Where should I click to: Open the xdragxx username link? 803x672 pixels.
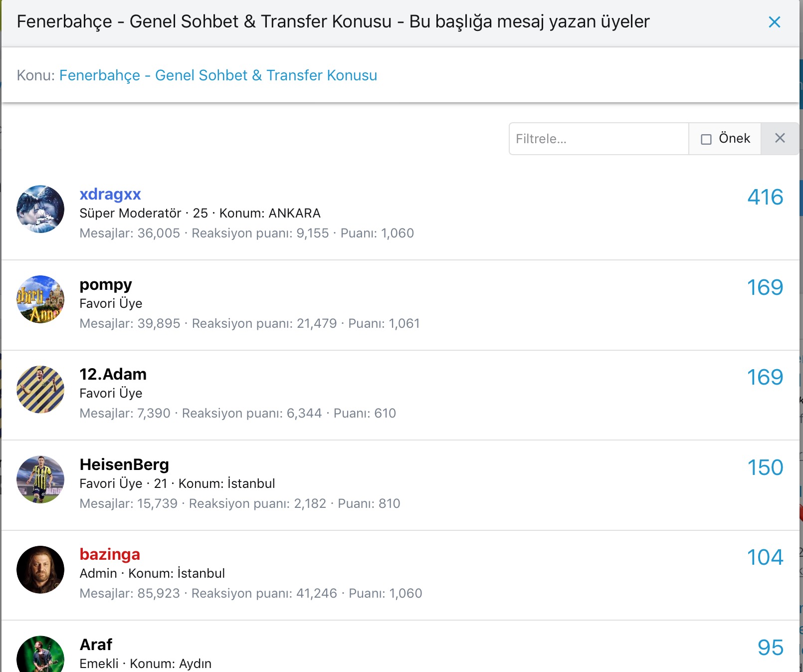pos(110,194)
